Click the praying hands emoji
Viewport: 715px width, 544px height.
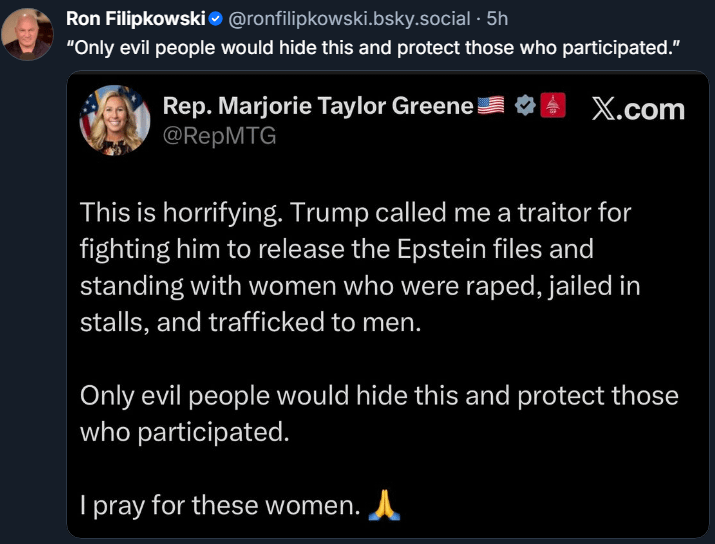(383, 506)
